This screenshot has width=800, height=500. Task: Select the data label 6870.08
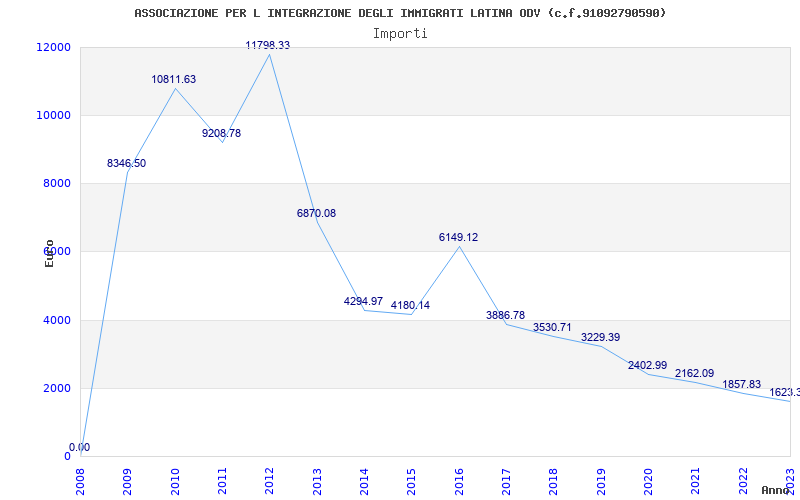click(316, 213)
